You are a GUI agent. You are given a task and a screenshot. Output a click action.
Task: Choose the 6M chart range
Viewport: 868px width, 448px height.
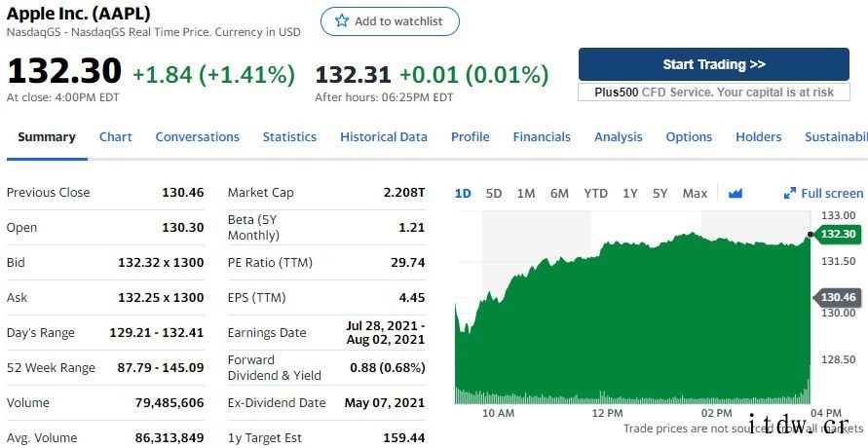point(559,194)
